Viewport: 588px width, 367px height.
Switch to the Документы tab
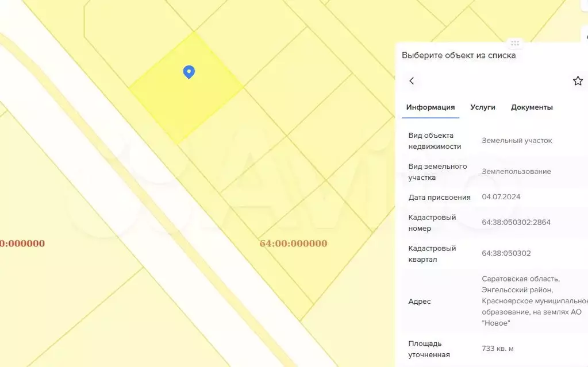(x=532, y=107)
